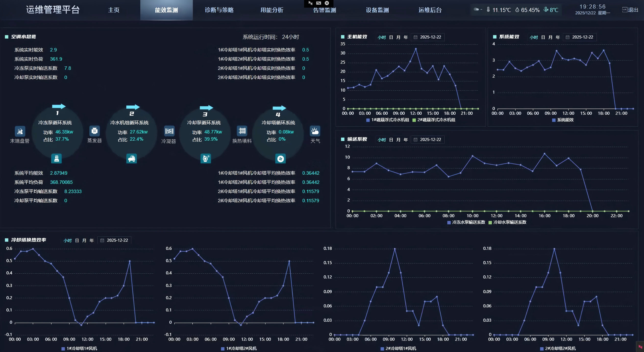Open the date picker in 输送系数 panel

428,140
